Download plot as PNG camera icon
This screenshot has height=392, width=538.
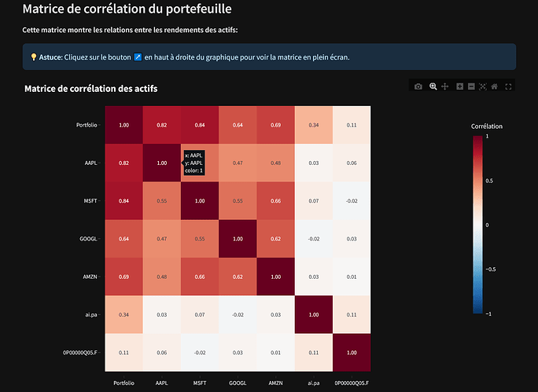(418, 86)
